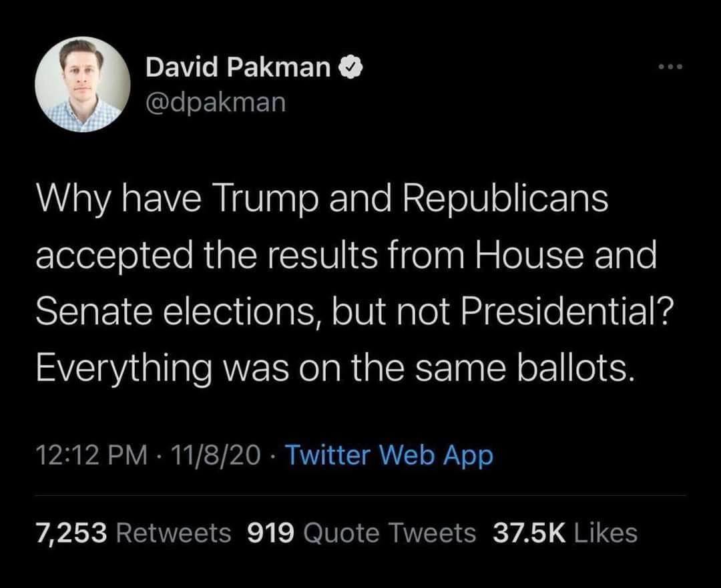
Task: Click the David Pakman display name
Action: [x=238, y=67]
